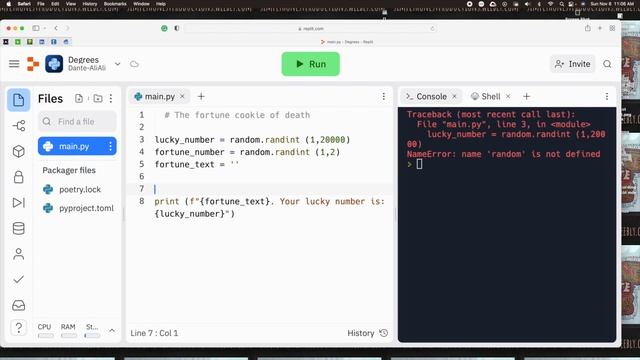Screen dimensions: 640x360
Task: Open the main.py file options menu
Action: (x=110, y=146)
